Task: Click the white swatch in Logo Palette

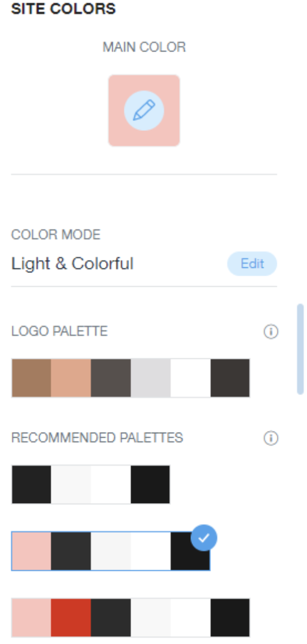Action: pyautogui.click(x=190, y=378)
